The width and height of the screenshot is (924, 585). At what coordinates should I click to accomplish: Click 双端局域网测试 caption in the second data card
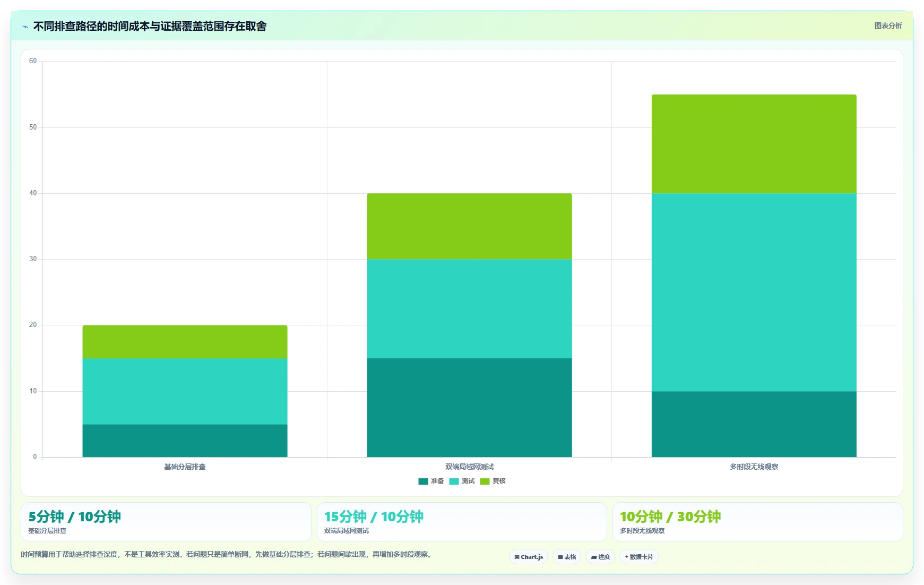(x=346, y=531)
